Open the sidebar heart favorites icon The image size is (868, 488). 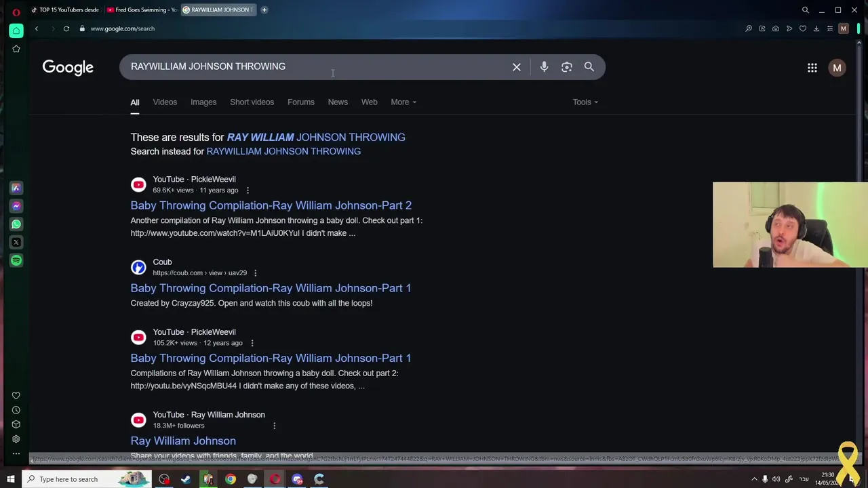(x=16, y=396)
